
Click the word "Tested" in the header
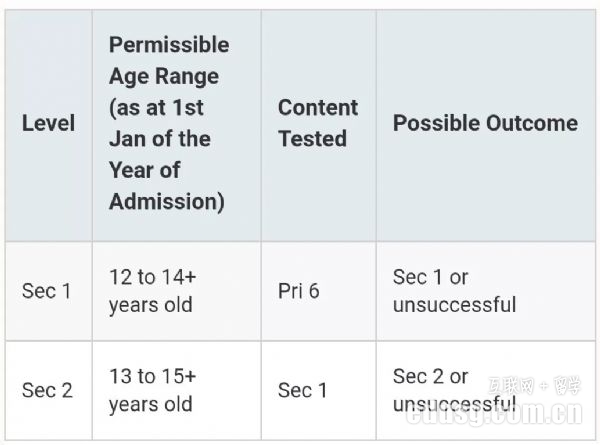312,139
